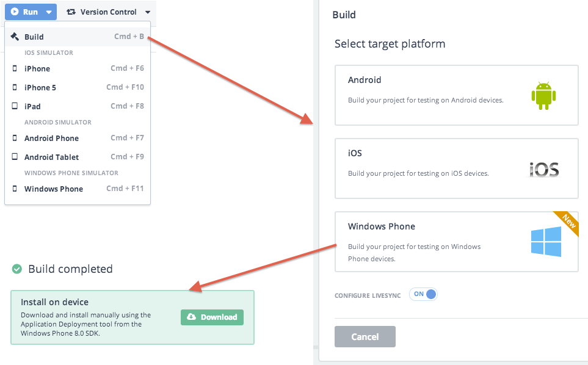Choose the iOS target platform card
This screenshot has height=365, width=588.
[x=456, y=168]
